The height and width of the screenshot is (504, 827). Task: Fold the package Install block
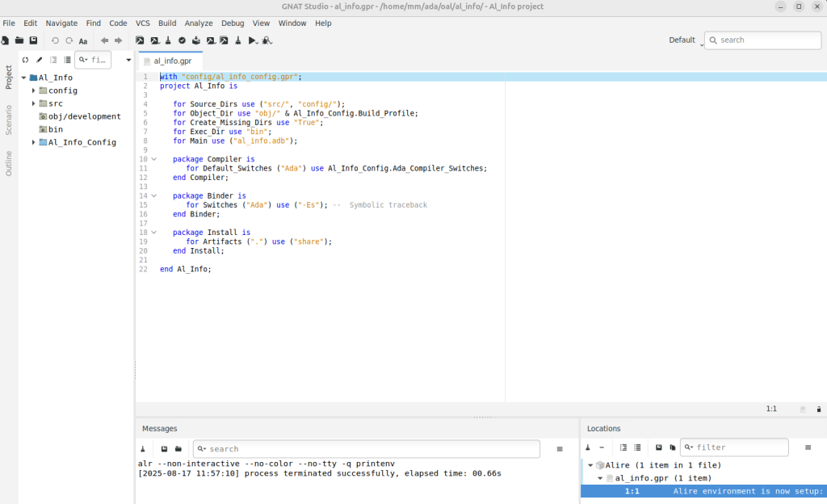(154, 233)
